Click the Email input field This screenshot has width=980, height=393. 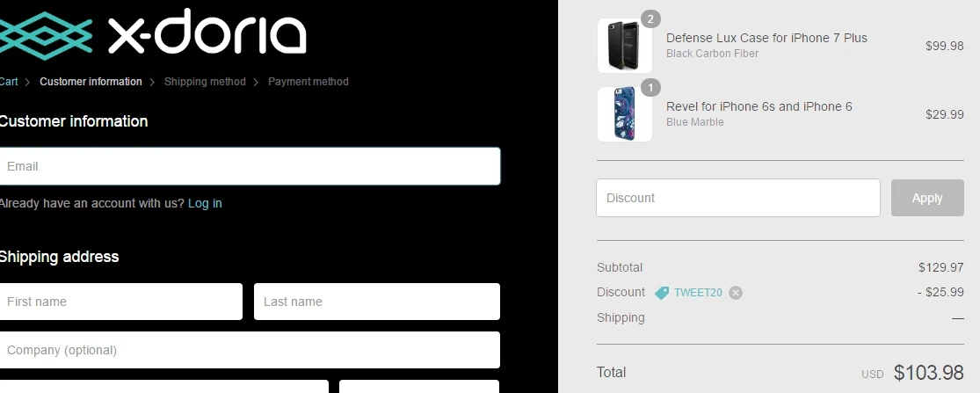pyautogui.click(x=250, y=166)
